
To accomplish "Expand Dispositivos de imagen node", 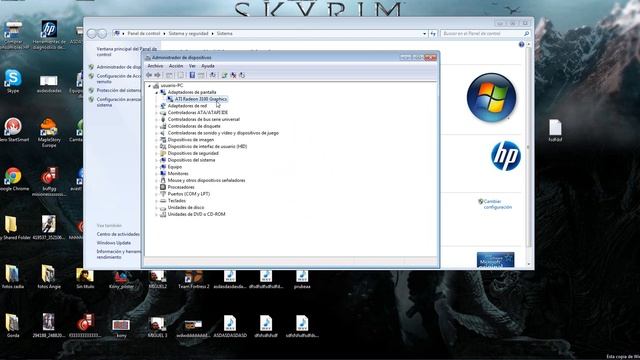I will [156, 140].
